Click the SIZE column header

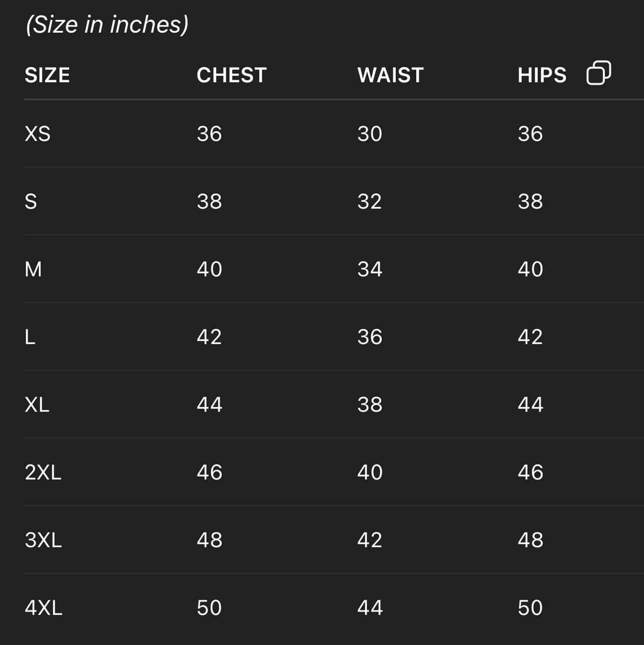(x=47, y=75)
